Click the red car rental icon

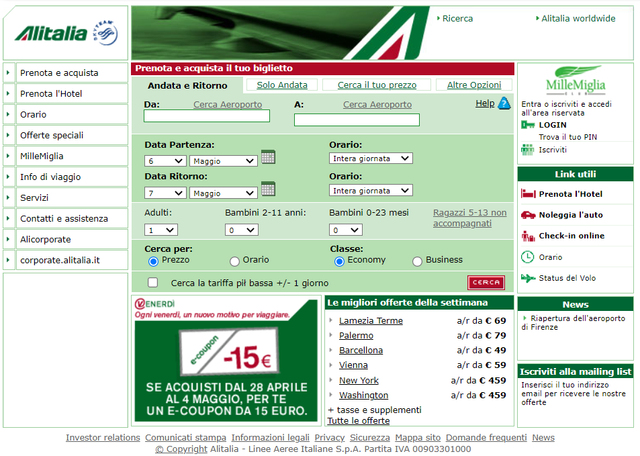click(x=528, y=215)
